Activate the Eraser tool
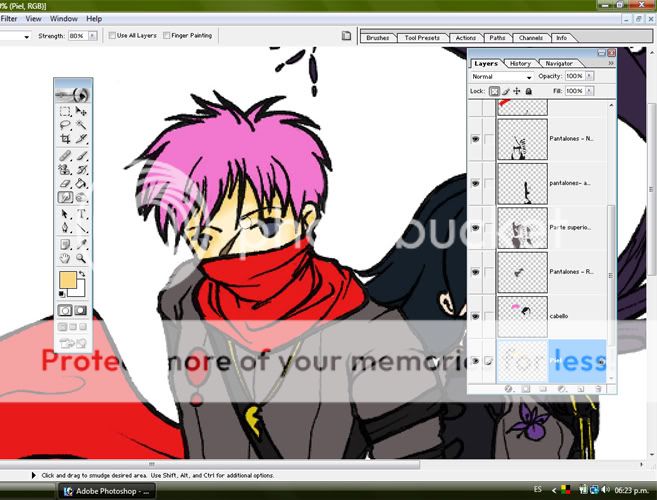 pyautogui.click(x=65, y=183)
